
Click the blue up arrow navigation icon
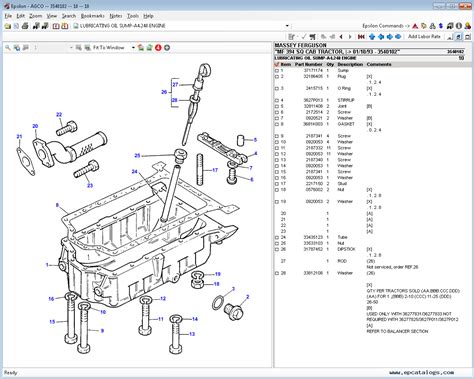372,37
